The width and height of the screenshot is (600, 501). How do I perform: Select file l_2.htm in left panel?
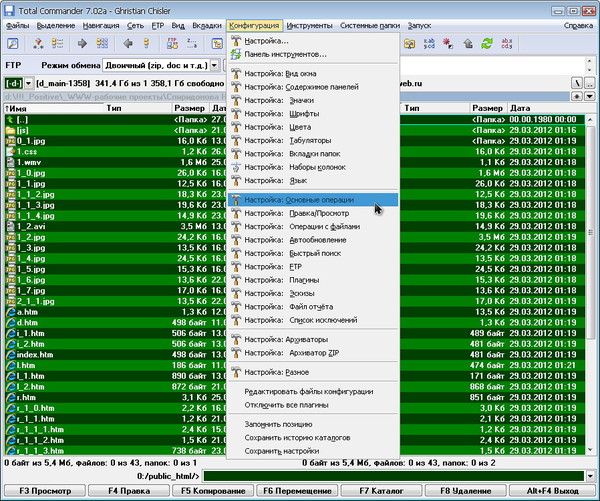(115, 387)
